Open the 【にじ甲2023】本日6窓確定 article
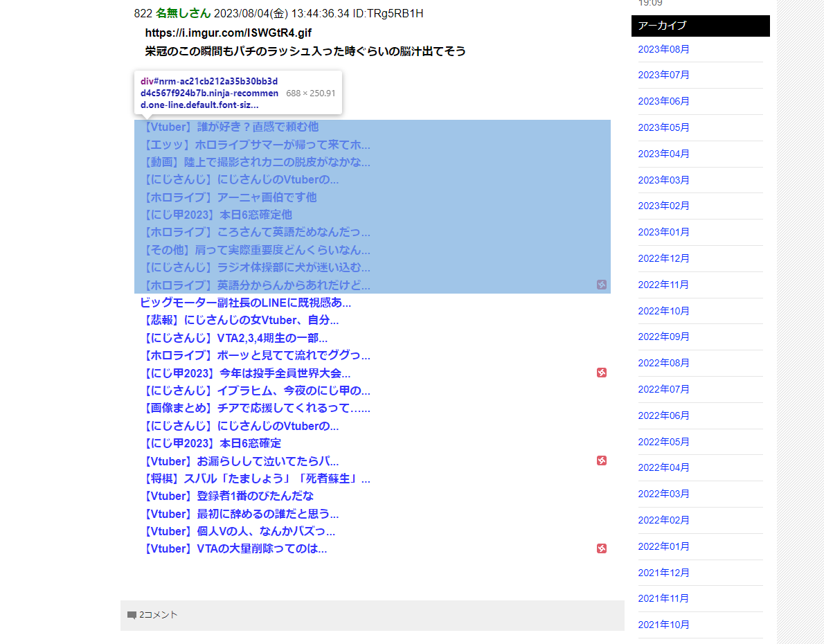The height and width of the screenshot is (644, 824). coord(211,443)
